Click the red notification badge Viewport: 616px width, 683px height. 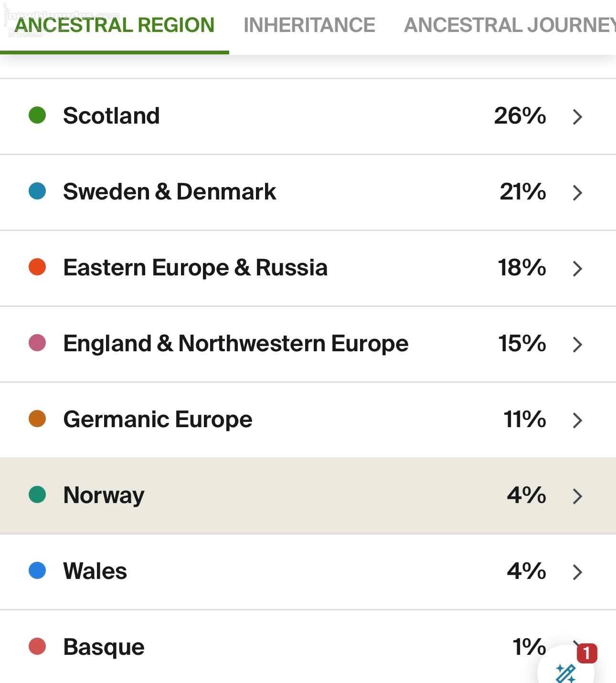pyautogui.click(x=587, y=653)
